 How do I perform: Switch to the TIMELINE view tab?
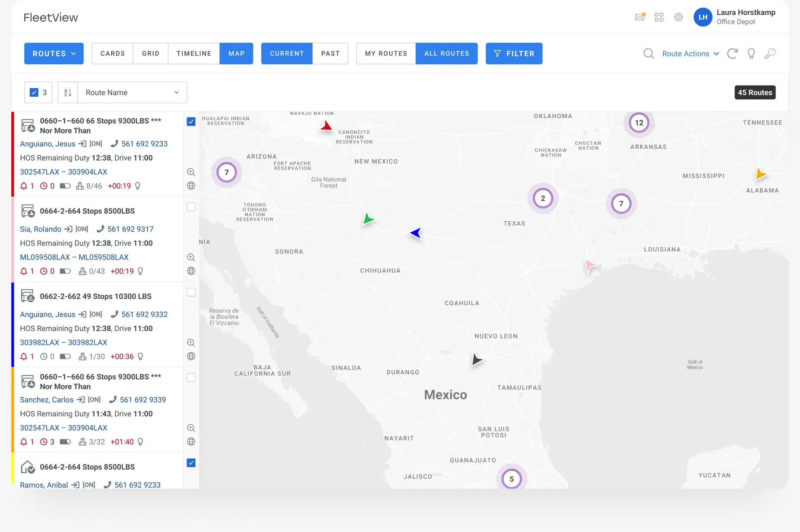pos(194,54)
